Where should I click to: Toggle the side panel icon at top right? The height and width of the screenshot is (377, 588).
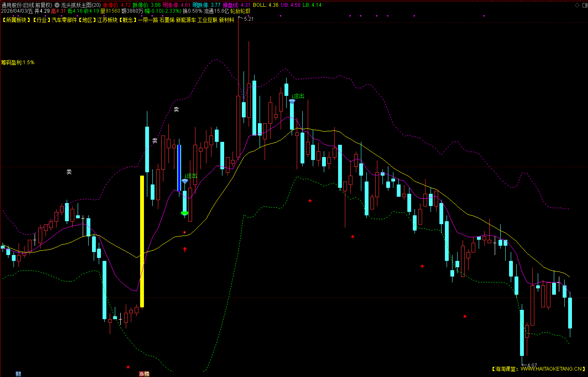click(x=584, y=5)
